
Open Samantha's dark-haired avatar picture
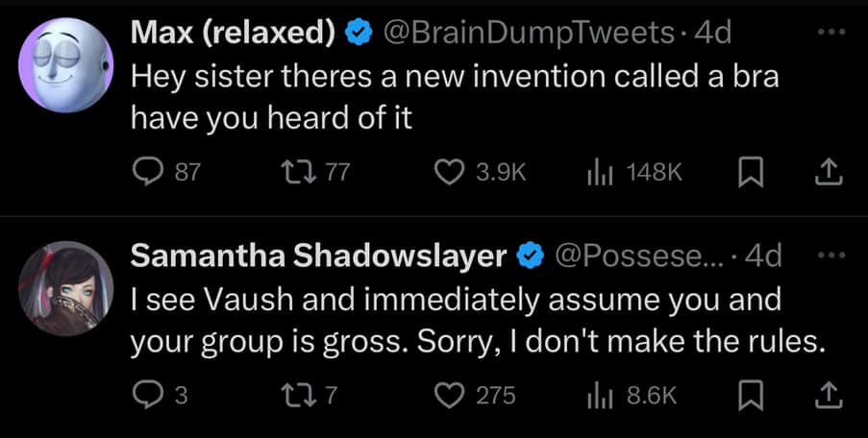(66, 289)
